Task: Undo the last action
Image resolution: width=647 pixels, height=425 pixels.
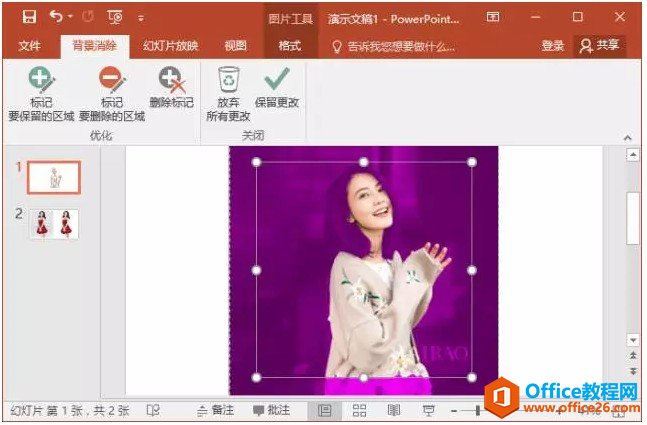Action: 56,17
